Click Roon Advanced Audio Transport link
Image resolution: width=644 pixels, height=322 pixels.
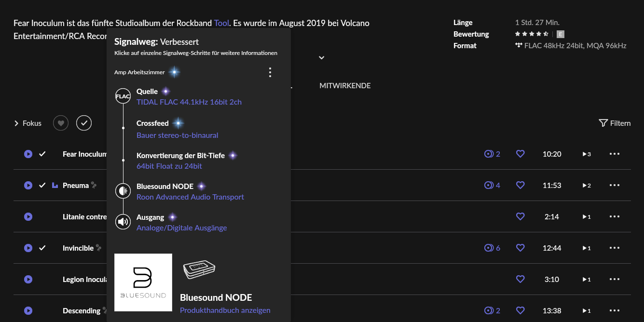(190, 197)
